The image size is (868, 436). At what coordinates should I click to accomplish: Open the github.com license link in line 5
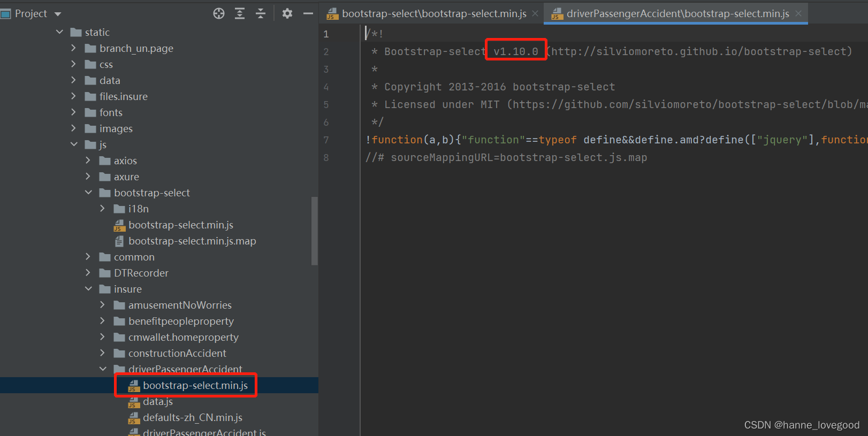[690, 104]
